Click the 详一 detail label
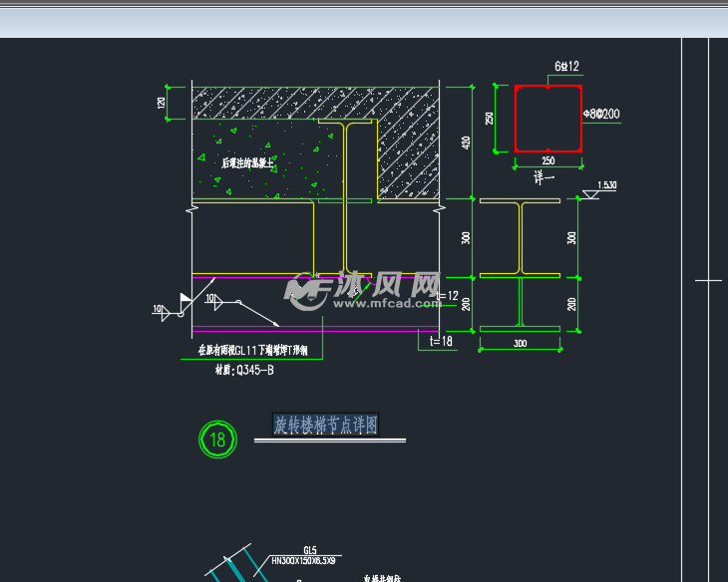Image resolution: width=728 pixels, height=582 pixels. [x=545, y=177]
